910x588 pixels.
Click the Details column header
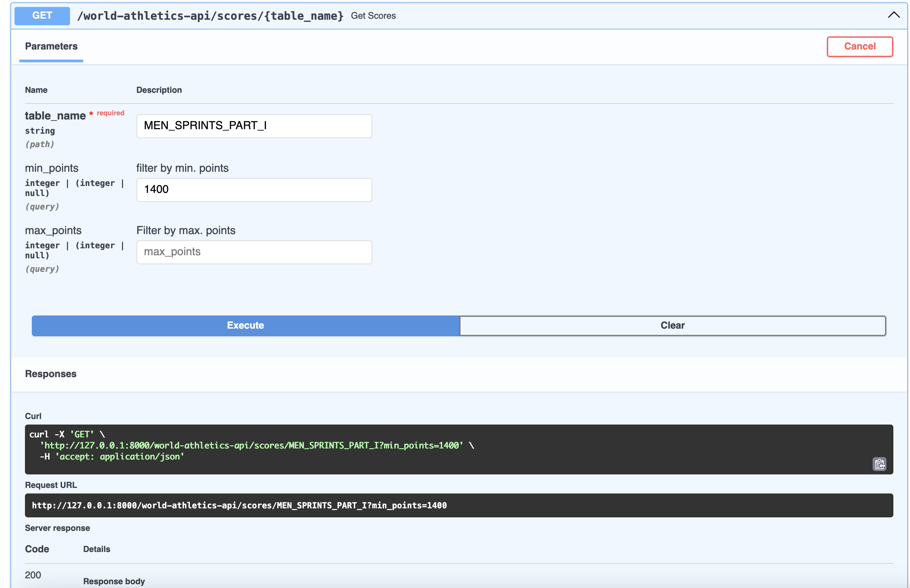[96, 549]
